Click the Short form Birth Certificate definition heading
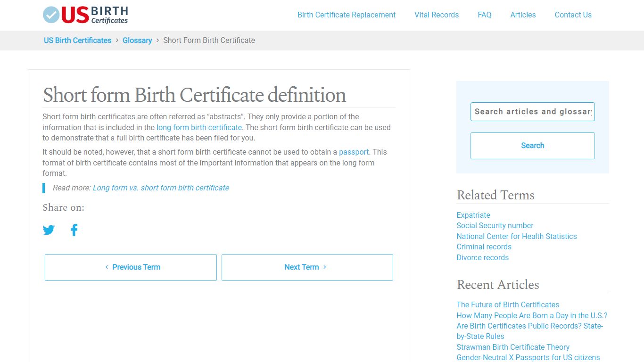Image resolution: width=644 pixels, height=362 pixels. (x=194, y=95)
